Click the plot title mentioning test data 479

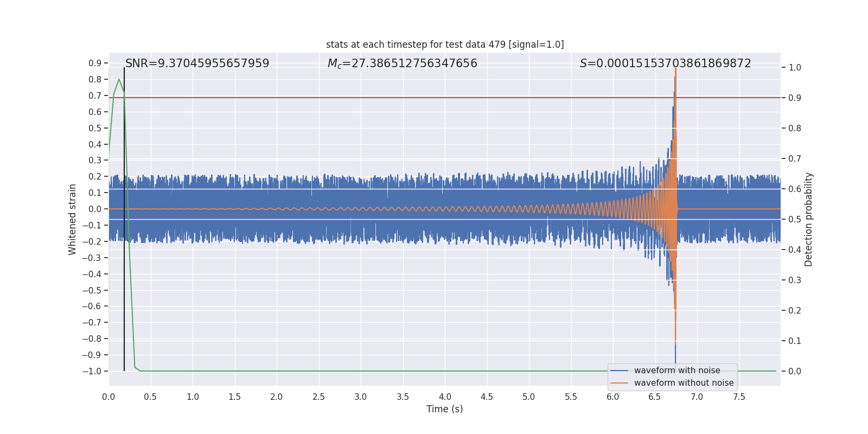445,44
